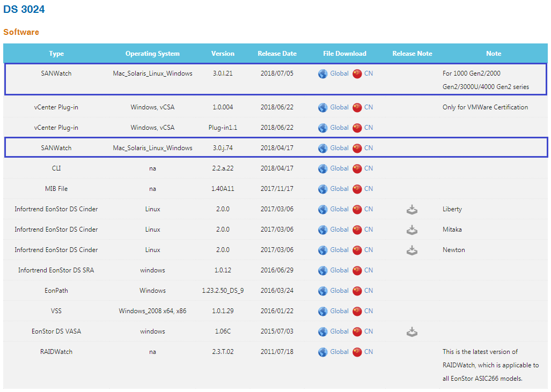Download Global file for VSS 1.0.1.29
Screen dimensions: 551x392
(x=339, y=311)
